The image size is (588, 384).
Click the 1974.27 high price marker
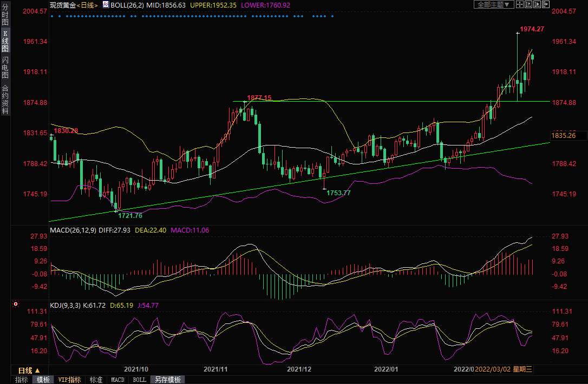(x=531, y=29)
